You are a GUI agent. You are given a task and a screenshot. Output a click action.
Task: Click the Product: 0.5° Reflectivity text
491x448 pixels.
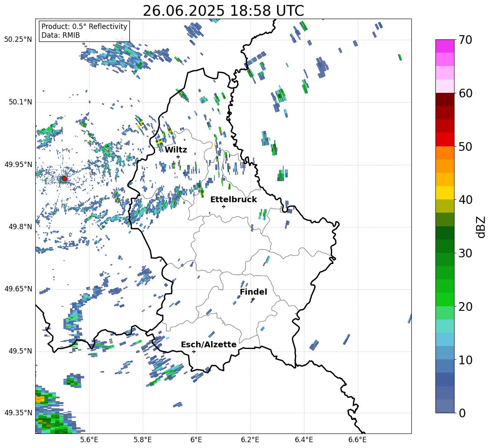pos(84,26)
